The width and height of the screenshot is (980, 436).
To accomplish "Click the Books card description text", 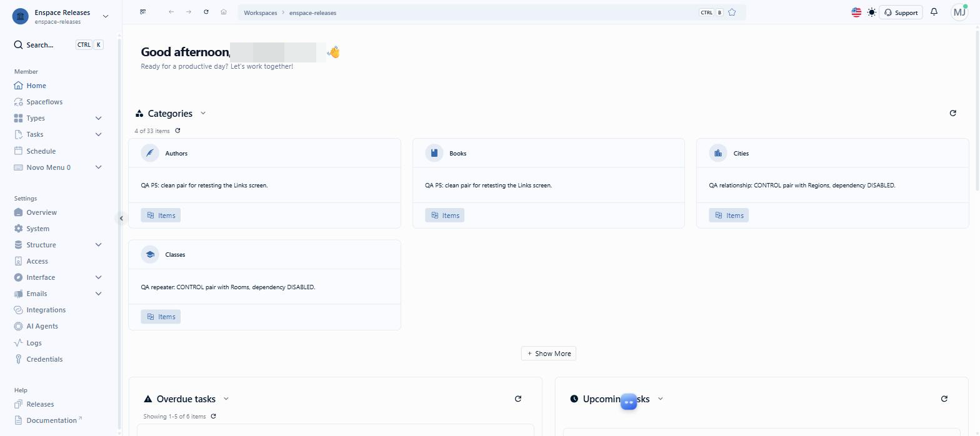I will [489, 186].
